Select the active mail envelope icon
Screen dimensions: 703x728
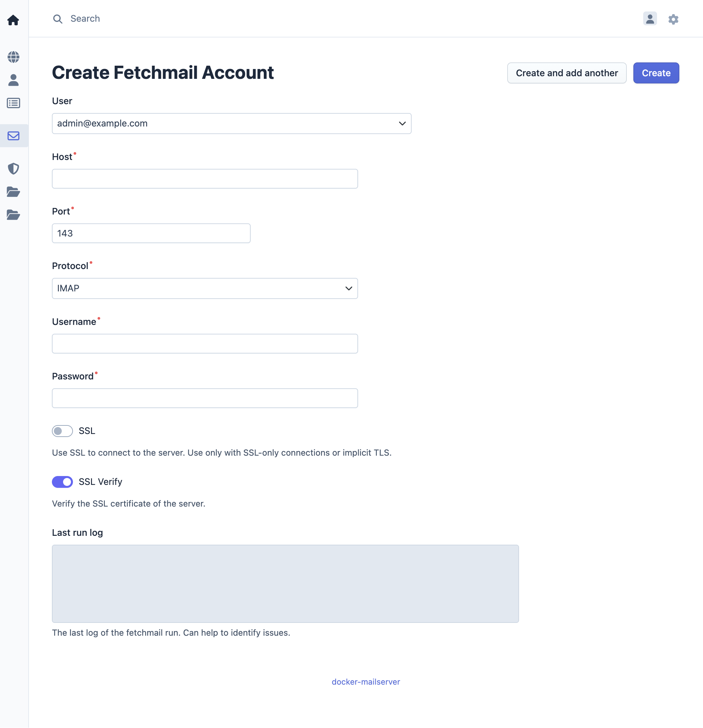tap(13, 136)
